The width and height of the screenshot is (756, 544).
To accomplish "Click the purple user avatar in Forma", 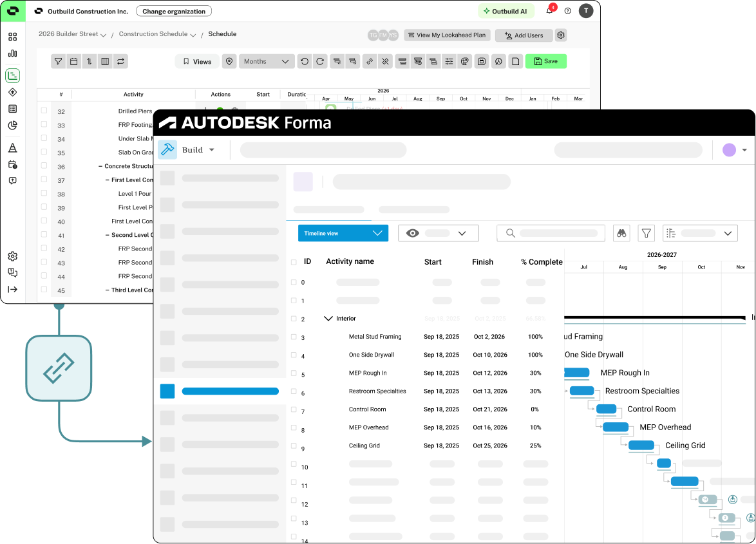I will [729, 150].
